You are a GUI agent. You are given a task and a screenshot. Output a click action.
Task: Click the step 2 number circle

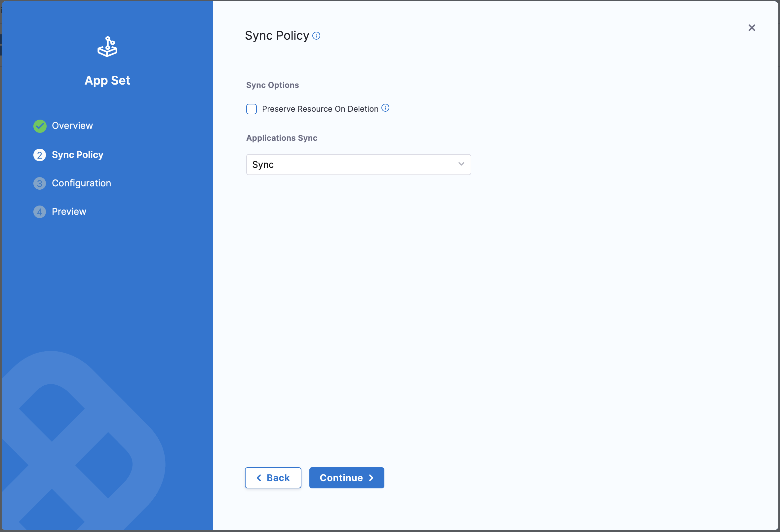[x=40, y=155]
